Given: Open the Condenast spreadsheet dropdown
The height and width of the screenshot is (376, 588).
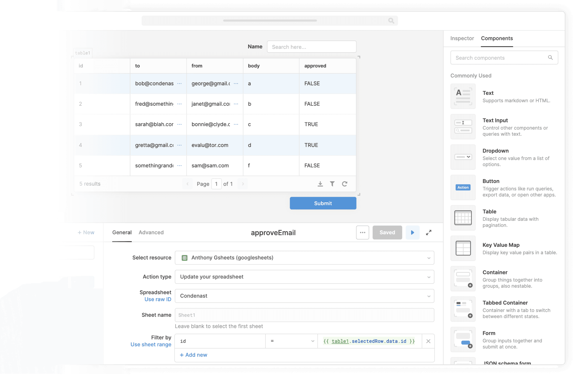Looking at the screenshot, I should coord(429,296).
